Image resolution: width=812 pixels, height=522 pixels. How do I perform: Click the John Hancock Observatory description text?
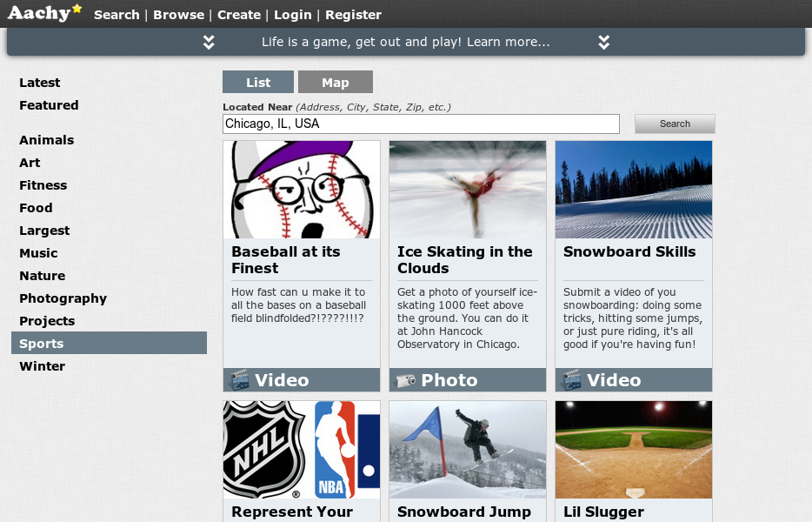[467, 318]
